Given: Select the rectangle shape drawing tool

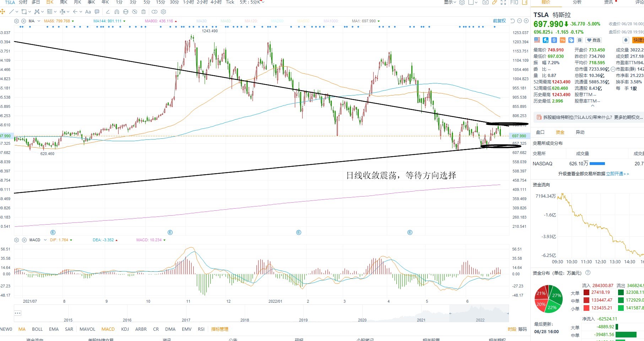Looking at the screenshot, I should coord(24,12).
